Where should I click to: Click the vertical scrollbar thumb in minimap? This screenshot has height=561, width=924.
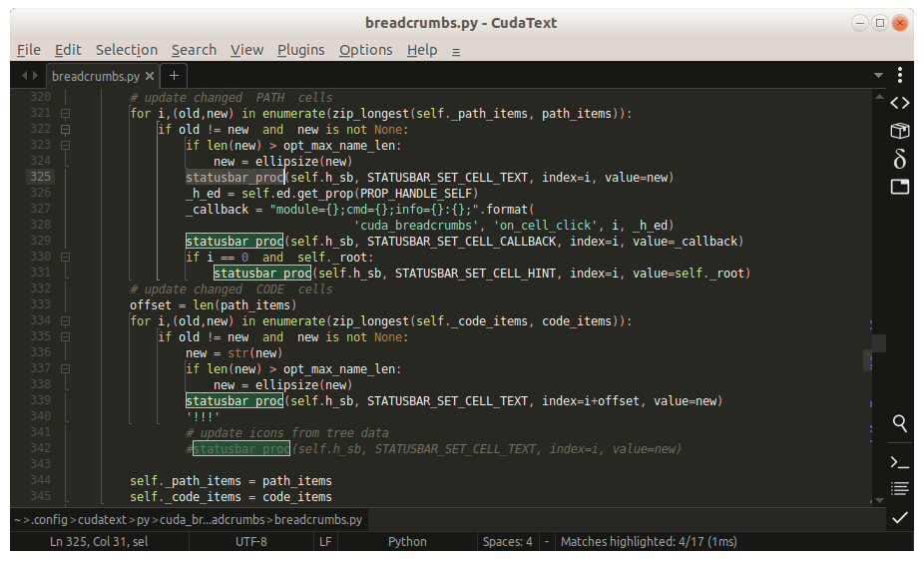click(878, 343)
